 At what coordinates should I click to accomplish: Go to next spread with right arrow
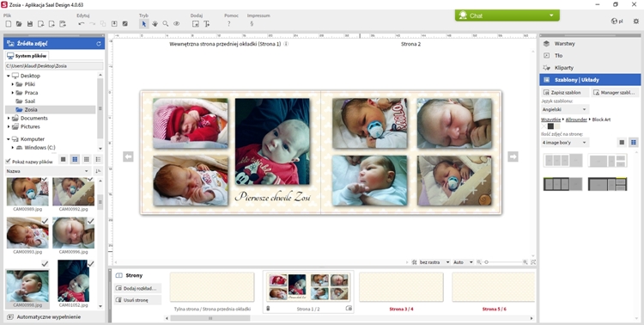click(x=513, y=156)
